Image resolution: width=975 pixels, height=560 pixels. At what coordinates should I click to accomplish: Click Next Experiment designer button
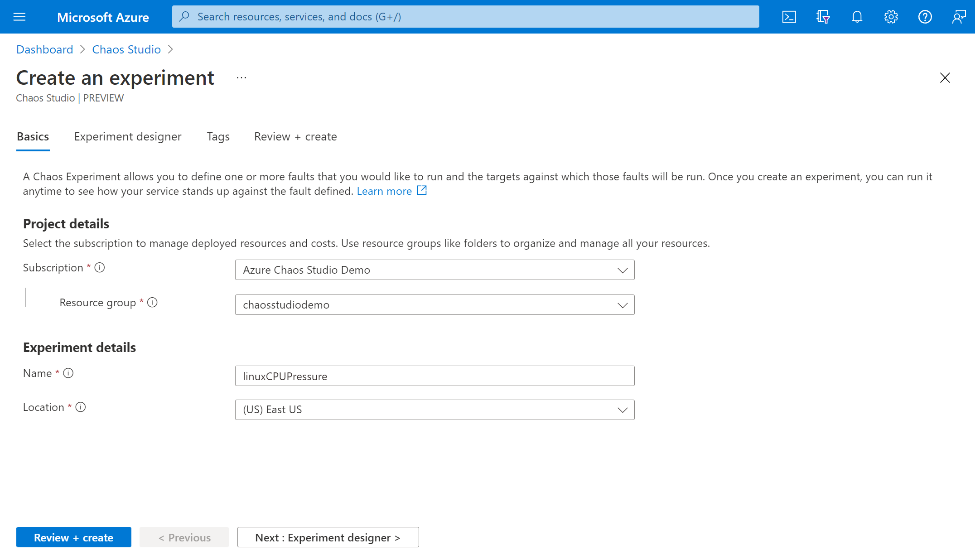point(328,536)
